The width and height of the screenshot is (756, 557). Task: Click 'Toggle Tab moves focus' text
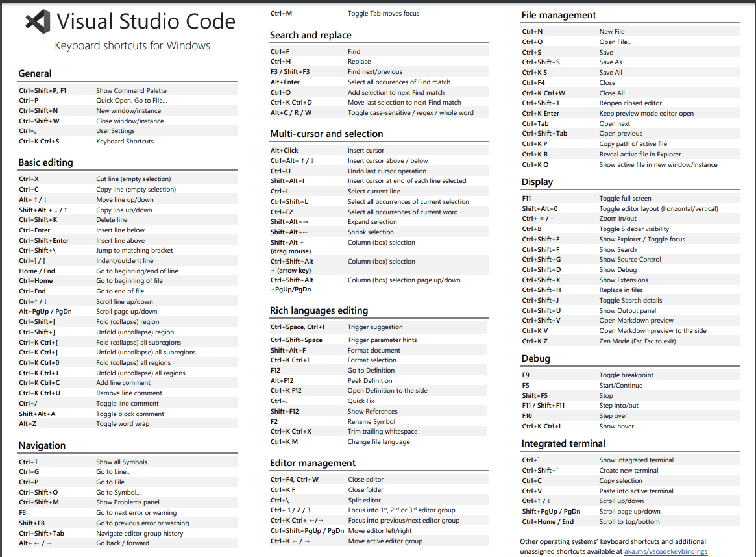pos(384,14)
